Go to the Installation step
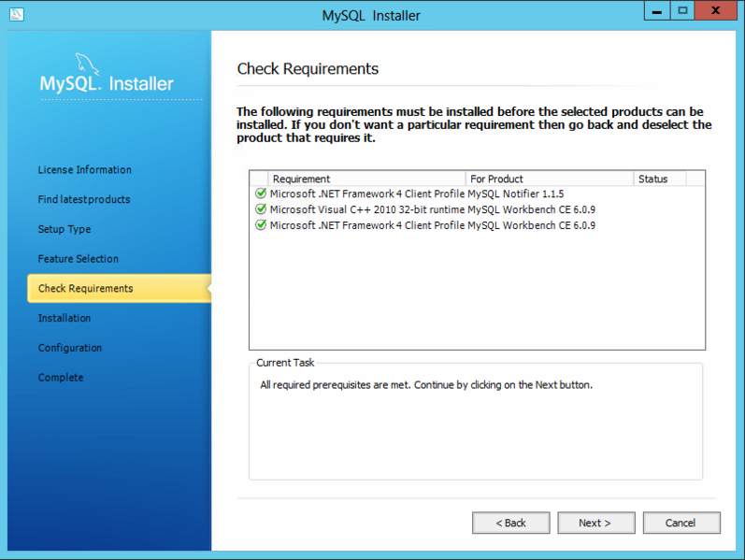The image size is (745, 560). [x=64, y=318]
